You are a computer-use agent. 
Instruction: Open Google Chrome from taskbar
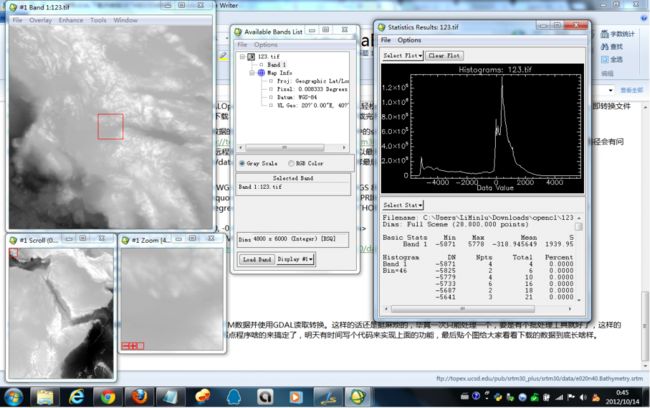pyautogui.click(x=108, y=397)
